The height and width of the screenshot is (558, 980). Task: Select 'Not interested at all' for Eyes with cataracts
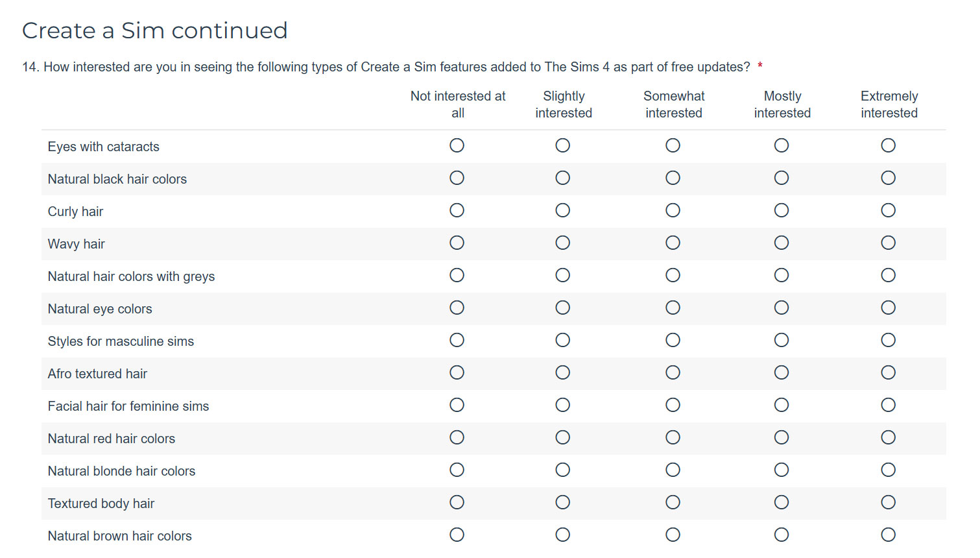pos(457,145)
